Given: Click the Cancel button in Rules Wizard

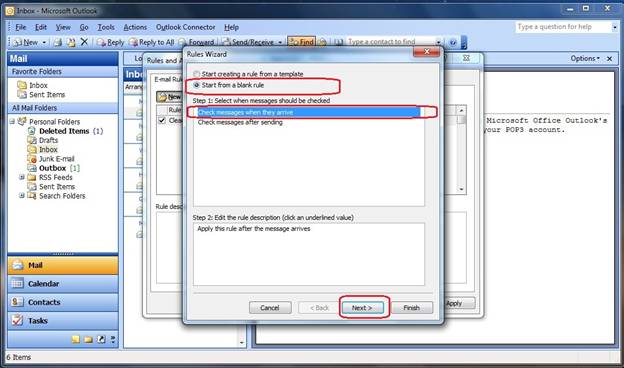Looking at the screenshot, I should click(270, 308).
